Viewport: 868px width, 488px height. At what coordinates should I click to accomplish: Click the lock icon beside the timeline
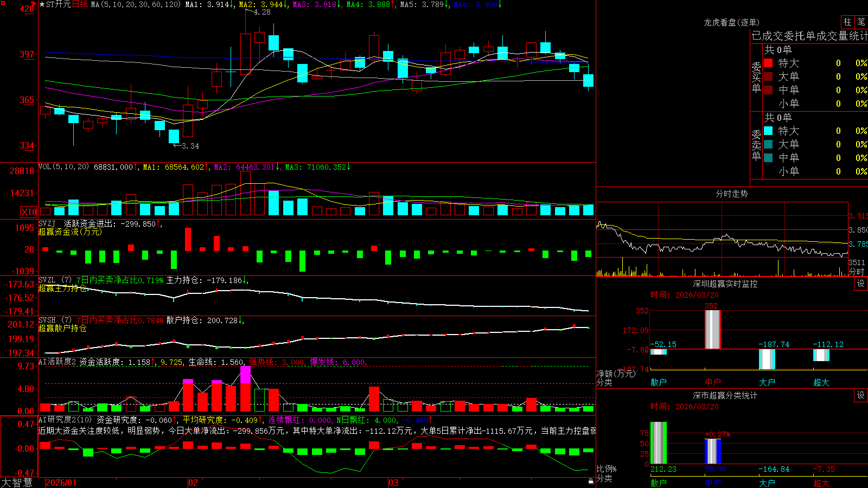click(591, 481)
